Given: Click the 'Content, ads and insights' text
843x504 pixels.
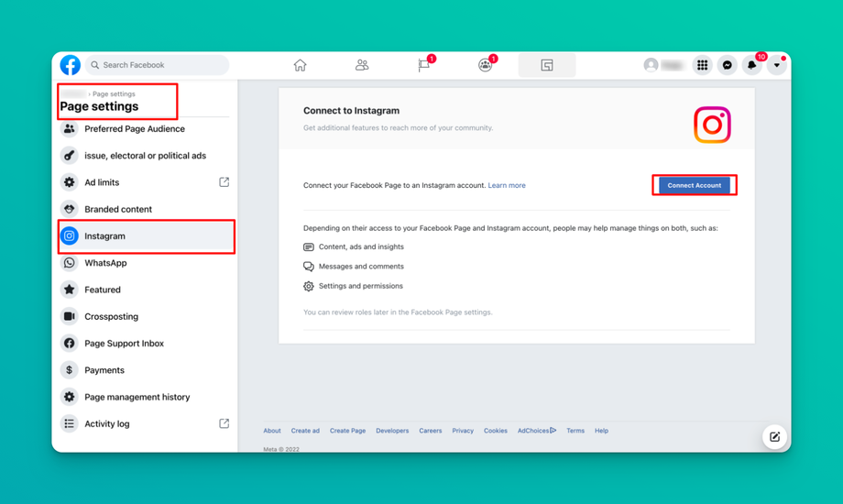Looking at the screenshot, I should tap(361, 247).
